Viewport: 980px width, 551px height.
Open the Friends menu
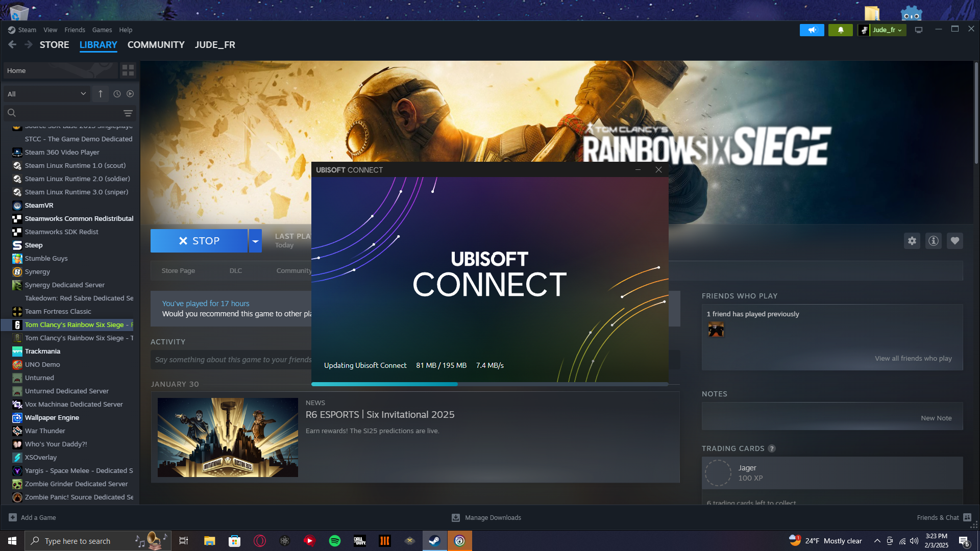(75, 30)
